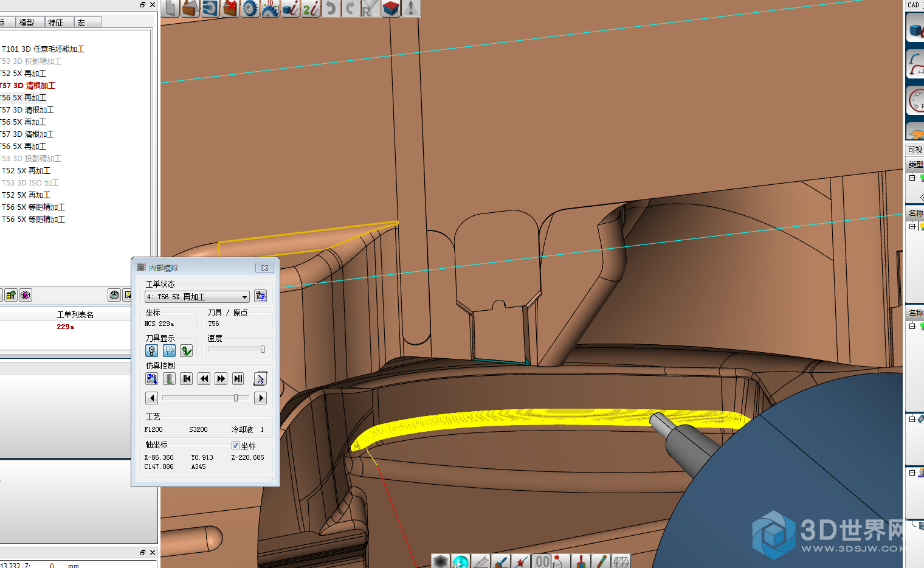Click the red-blue box icon in toolbar
Screen dimensions: 924x568
tap(390, 8)
